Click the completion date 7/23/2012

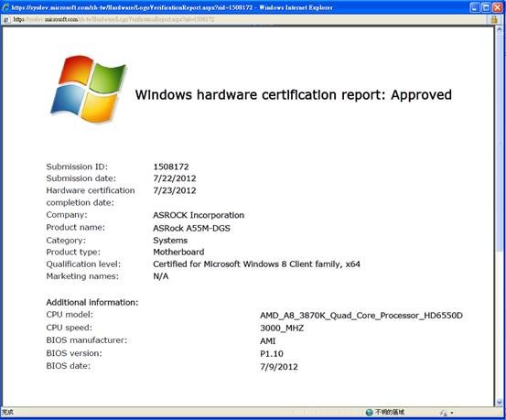(x=175, y=190)
